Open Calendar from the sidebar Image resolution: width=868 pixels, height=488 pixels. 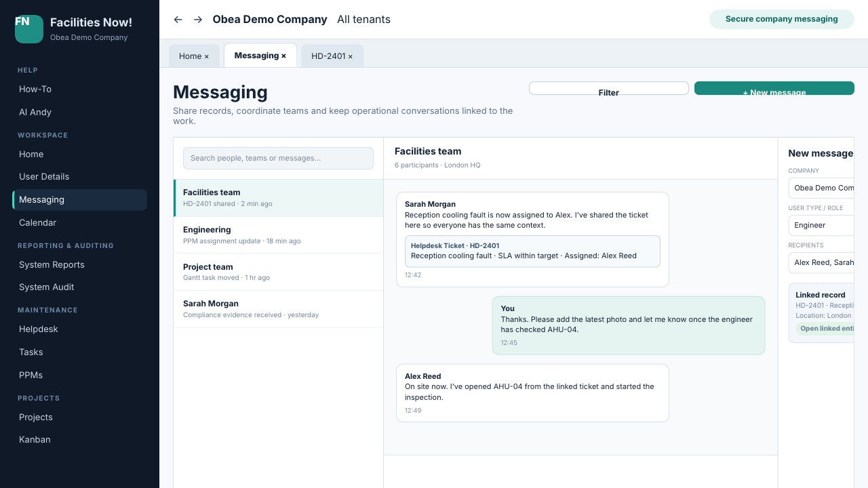79,222
